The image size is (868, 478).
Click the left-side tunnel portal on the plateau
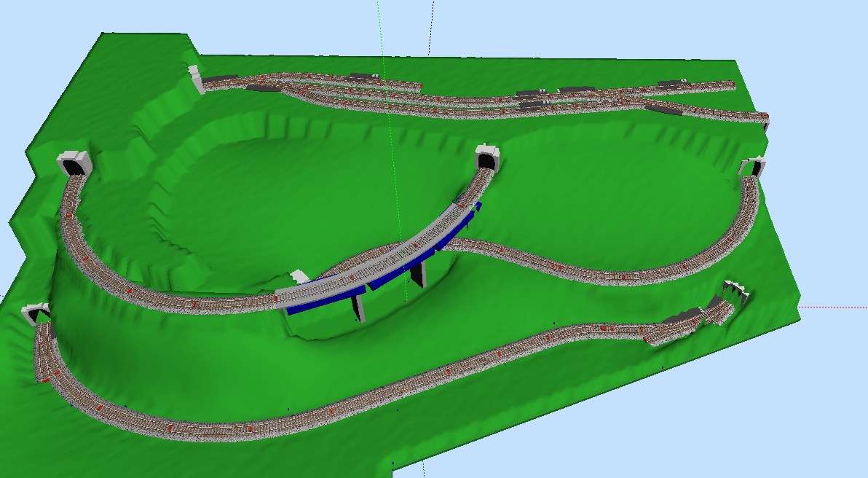pyautogui.click(x=74, y=164)
